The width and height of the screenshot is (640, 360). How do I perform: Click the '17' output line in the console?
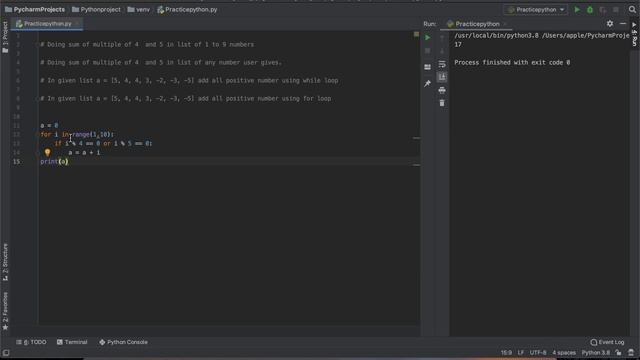458,44
